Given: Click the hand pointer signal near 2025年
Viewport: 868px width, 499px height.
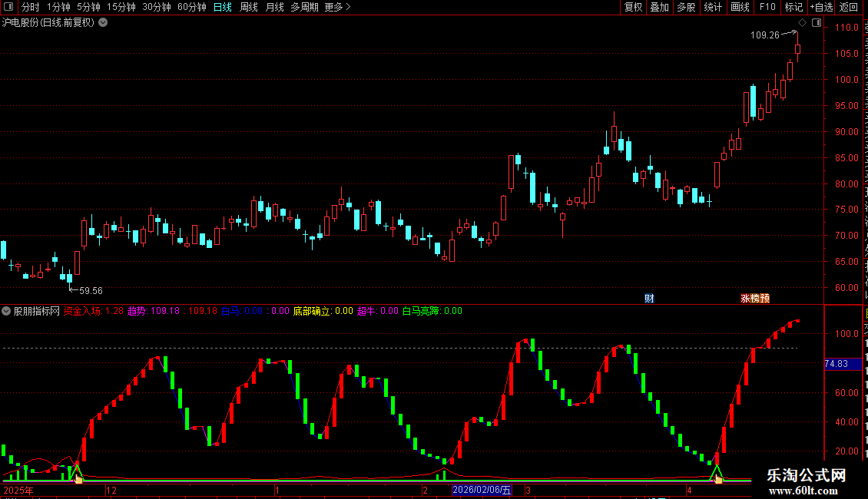Looking at the screenshot, I should (x=78, y=478).
